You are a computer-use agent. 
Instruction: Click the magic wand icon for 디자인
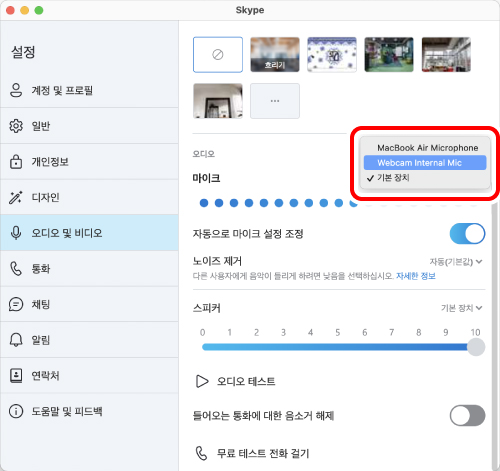pos(16,197)
